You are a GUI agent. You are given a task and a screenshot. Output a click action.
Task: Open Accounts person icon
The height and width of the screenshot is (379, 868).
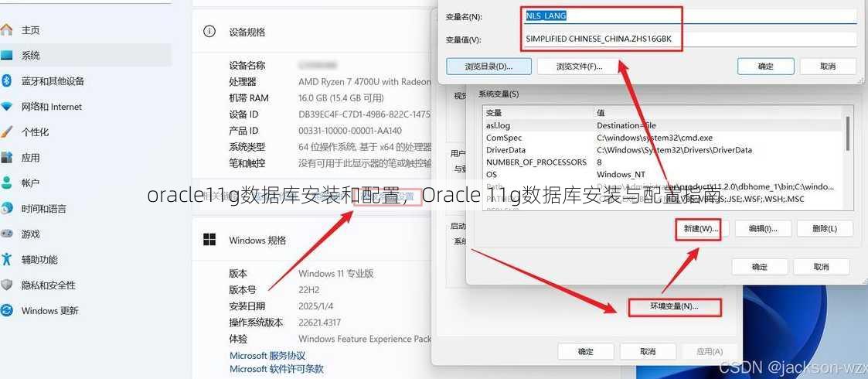6,183
